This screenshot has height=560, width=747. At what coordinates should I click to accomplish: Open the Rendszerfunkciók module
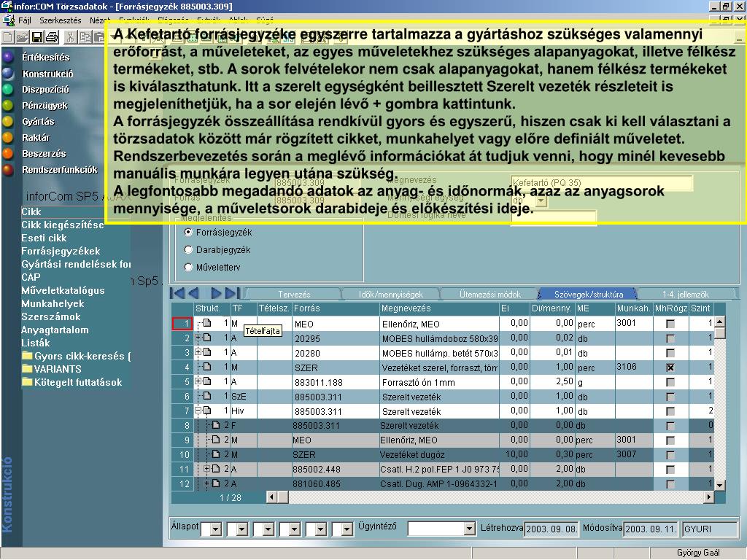[60, 169]
